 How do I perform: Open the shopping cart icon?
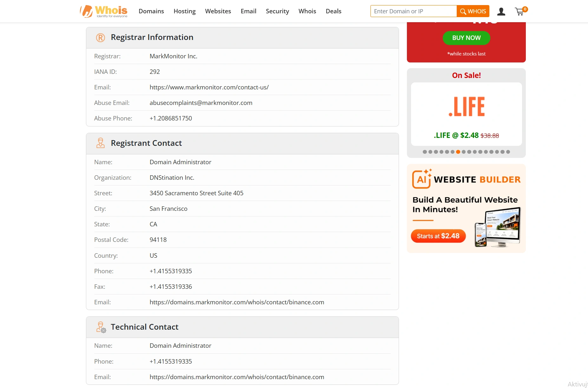(520, 11)
